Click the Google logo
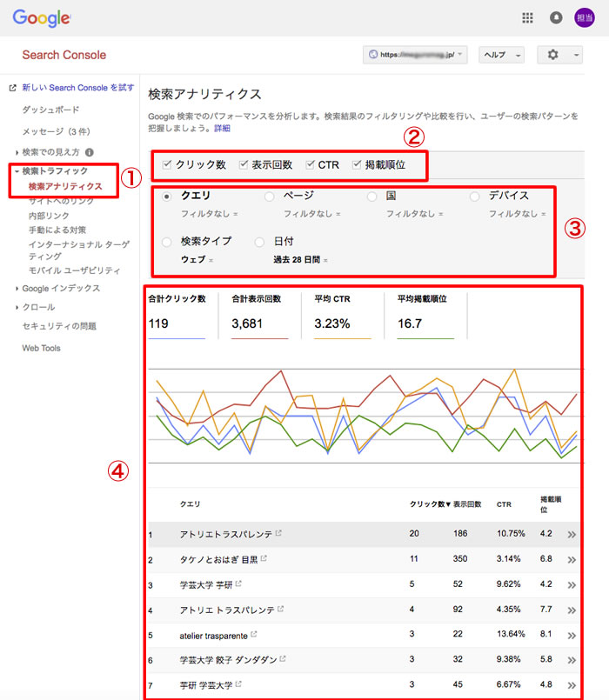Viewport: 609px width, 700px height. point(42,17)
